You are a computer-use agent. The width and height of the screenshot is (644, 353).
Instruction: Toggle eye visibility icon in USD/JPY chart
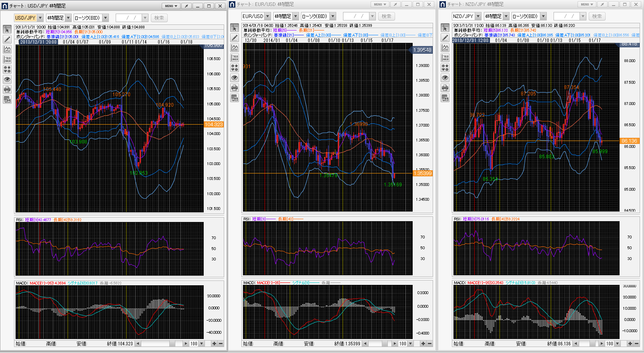(x=7, y=79)
